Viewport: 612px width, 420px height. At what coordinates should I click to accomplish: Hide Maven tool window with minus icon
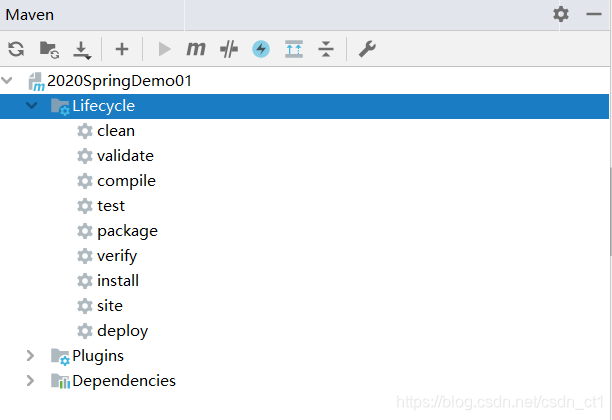pos(594,14)
